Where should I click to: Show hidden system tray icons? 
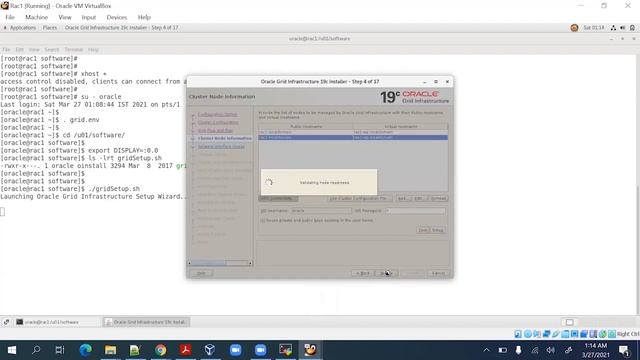coord(486,350)
